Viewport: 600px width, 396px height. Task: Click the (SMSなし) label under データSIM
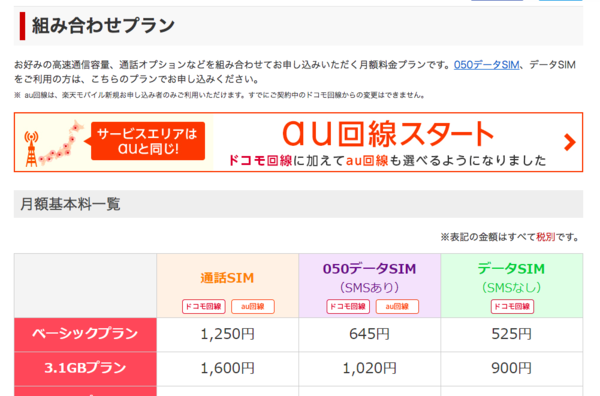[x=512, y=287]
